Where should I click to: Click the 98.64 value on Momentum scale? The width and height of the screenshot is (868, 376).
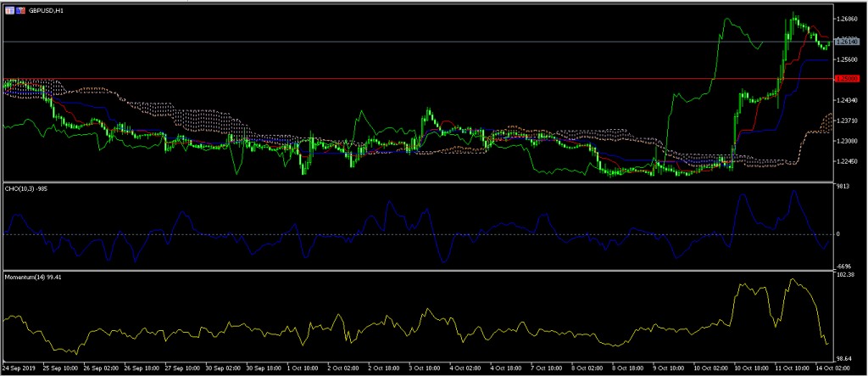coord(843,359)
